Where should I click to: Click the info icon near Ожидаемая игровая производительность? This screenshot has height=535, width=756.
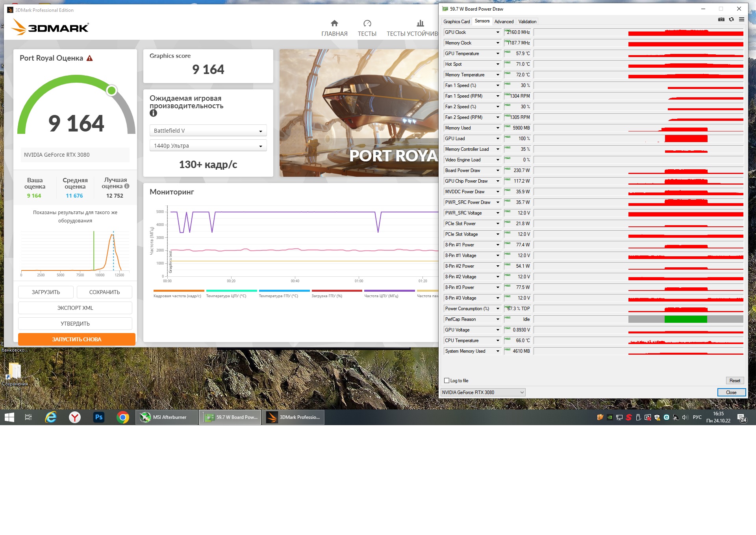(153, 113)
